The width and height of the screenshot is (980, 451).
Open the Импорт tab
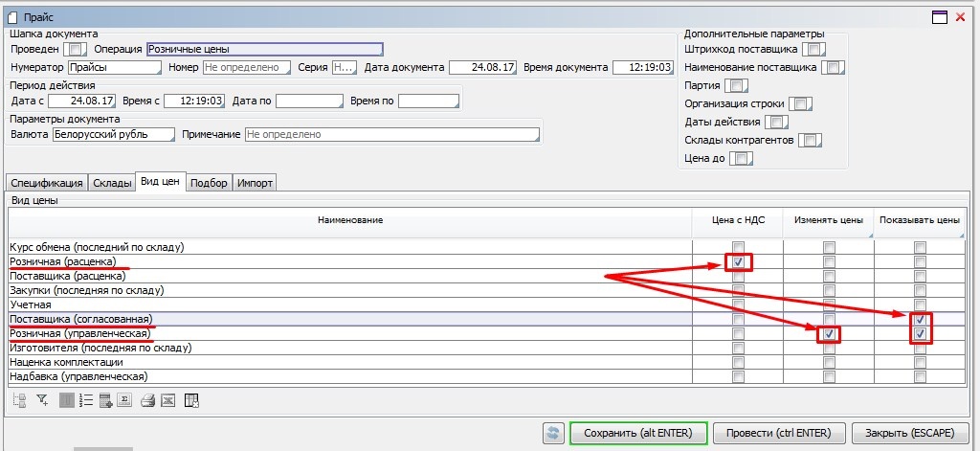[x=256, y=183]
